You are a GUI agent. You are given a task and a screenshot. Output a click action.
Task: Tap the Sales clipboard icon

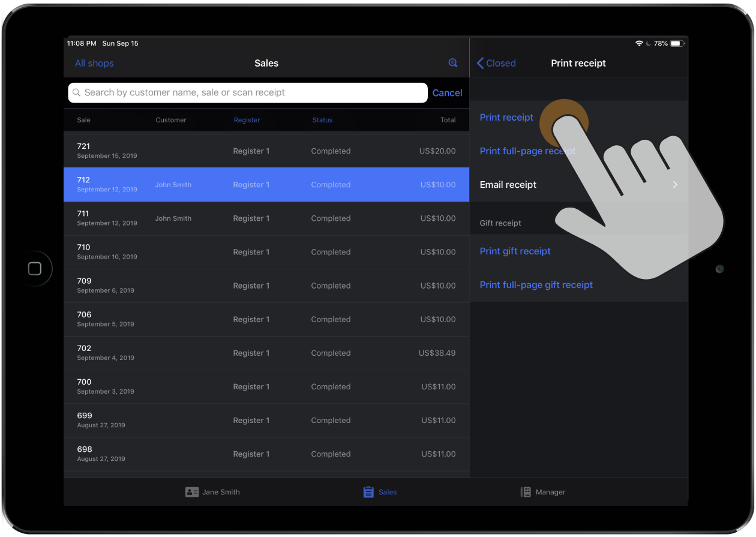pyautogui.click(x=368, y=492)
